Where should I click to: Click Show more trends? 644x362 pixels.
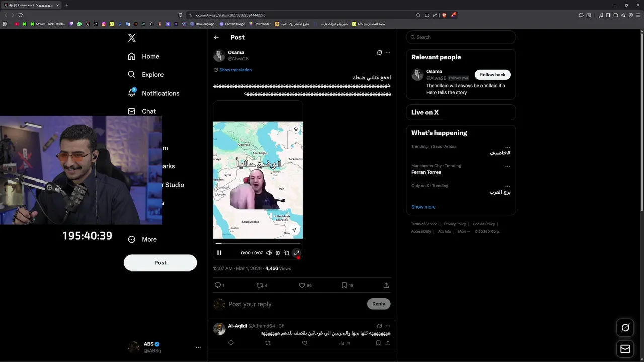pyautogui.click(x=423, y=207)
